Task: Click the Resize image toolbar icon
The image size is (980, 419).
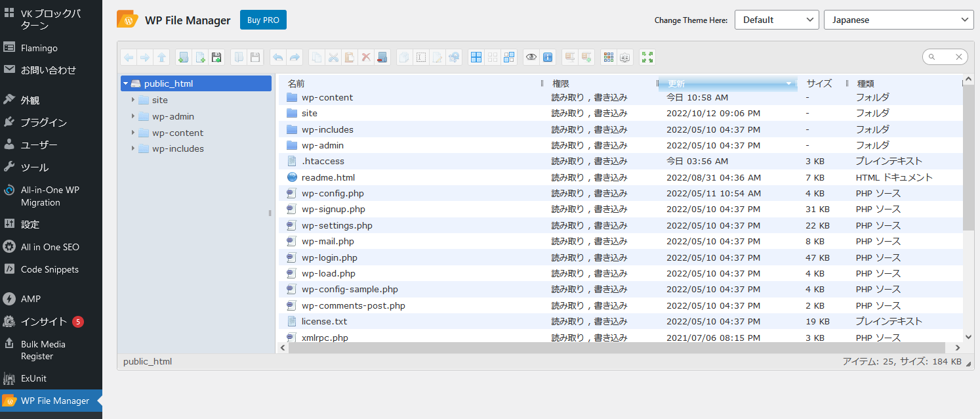Action: [453, 57]
